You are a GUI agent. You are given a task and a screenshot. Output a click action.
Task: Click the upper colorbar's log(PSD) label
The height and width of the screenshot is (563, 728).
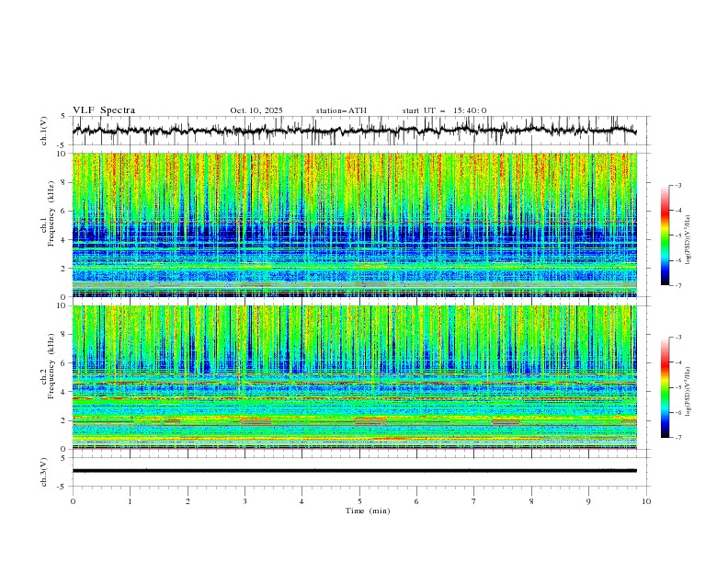(x=688, y=240)
